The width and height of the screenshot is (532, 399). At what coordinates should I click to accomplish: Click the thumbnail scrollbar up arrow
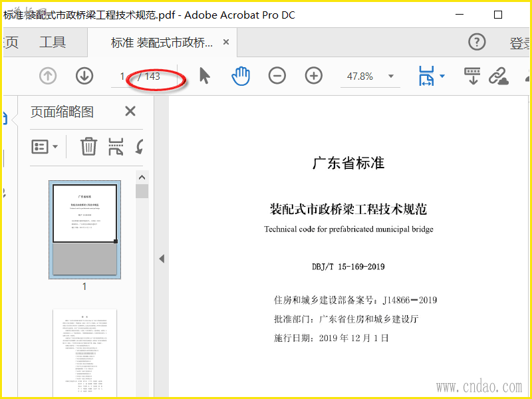pyautogui.click(x=142, y=177)
